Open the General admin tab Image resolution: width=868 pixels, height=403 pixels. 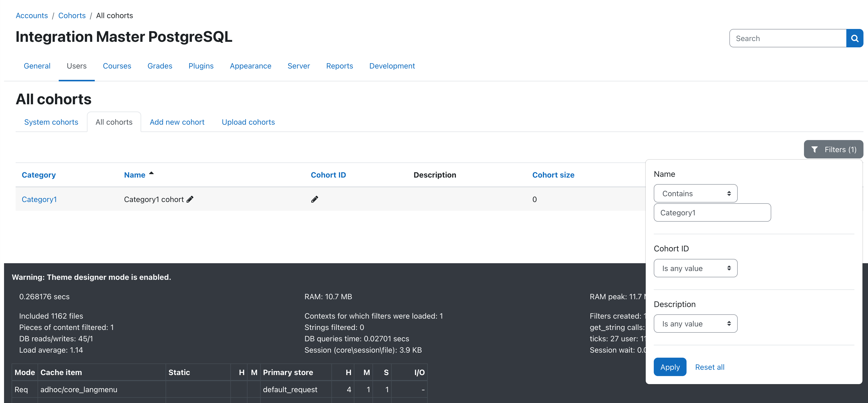(x=37, y=66)
